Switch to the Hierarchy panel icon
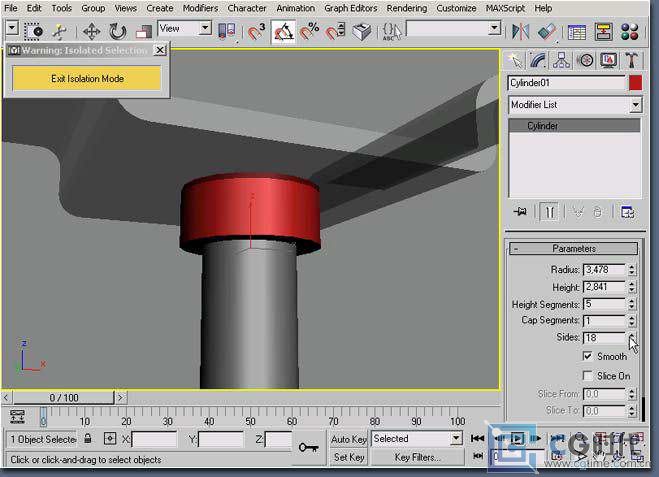This screenshot has height=477, width=659. pyautogui.click(x=561, y=60)
